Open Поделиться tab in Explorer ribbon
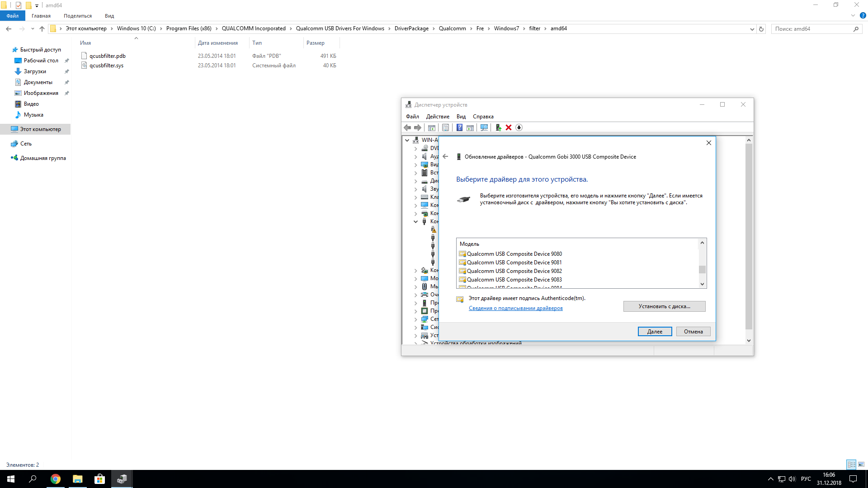 tap(78, 16)
